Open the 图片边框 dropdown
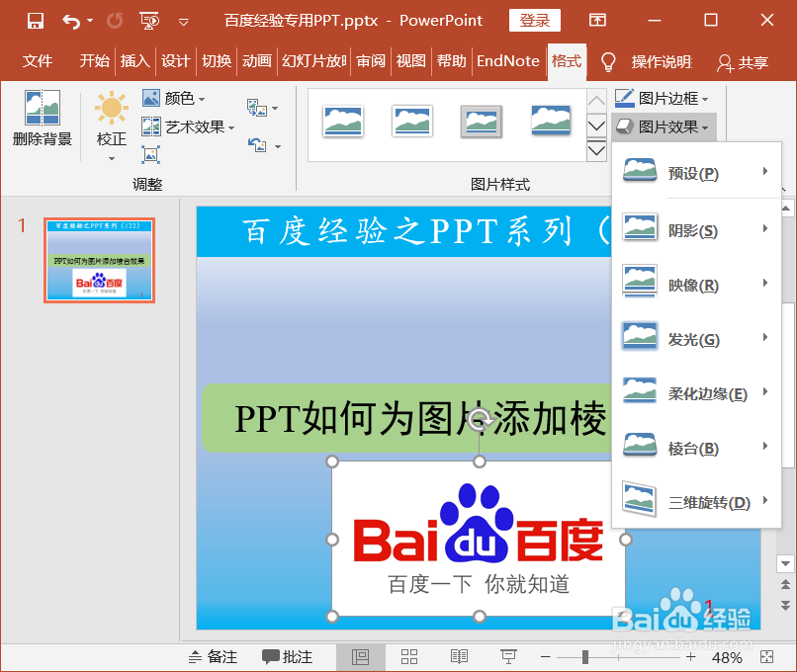Image resolution: width=797 pixels, height=672 pixels. [662, 98]
